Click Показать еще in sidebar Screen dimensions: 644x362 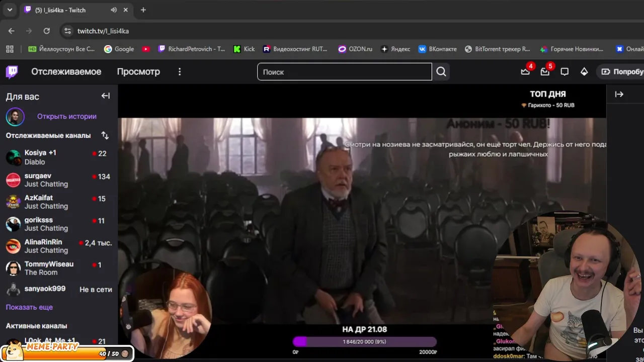pyautogui.click(x=29, y=307)
